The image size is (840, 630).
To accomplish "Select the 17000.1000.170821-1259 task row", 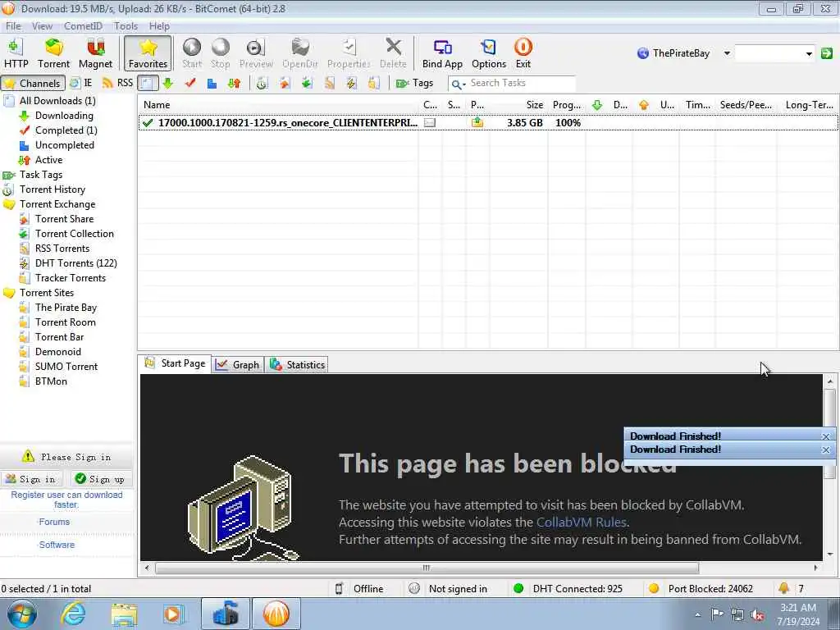I will pos(488,123).
